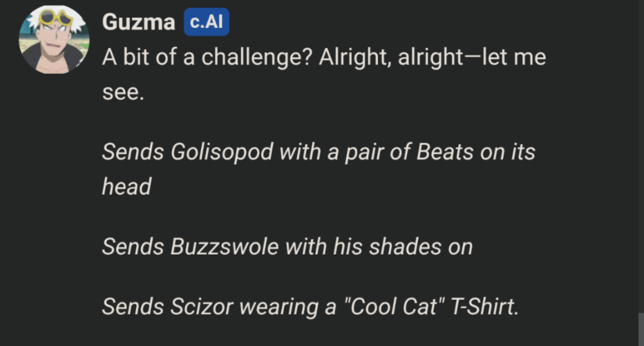Screen dimensions: 644x346
Task: Click the word "wearing" in the Scizor line
Action: [279, 307]
